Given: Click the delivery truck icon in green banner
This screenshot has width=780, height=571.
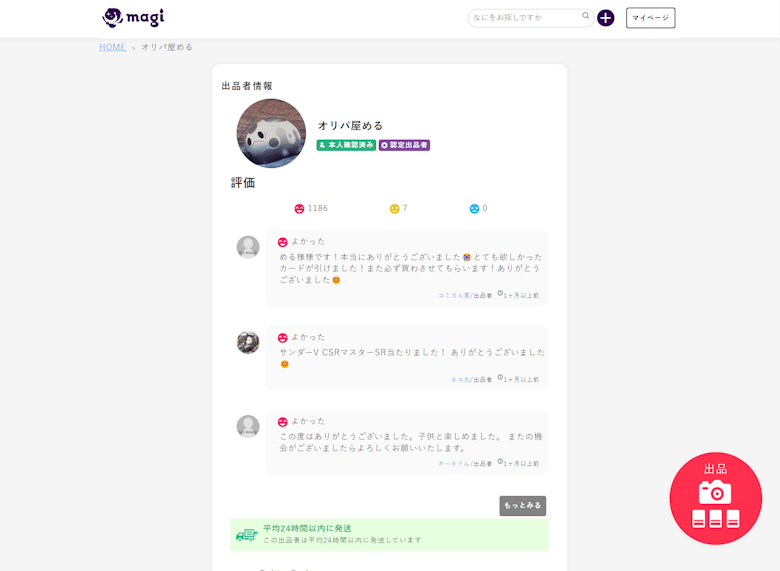Looking at the screenshot, I should [x=247, y=535].
